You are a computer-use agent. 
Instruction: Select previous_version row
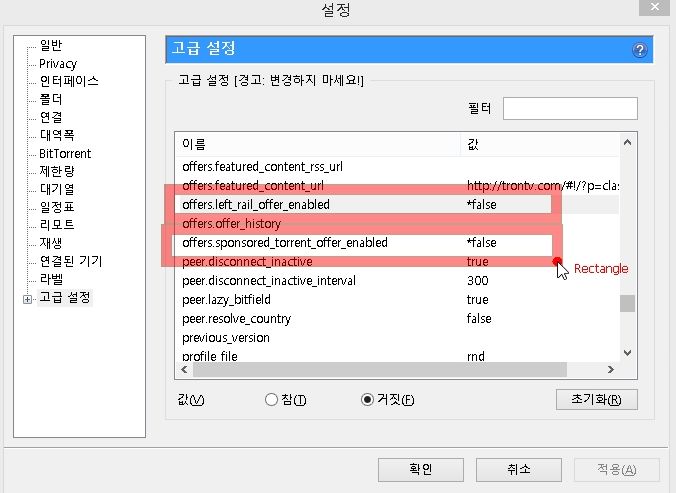tap(397, 337)
